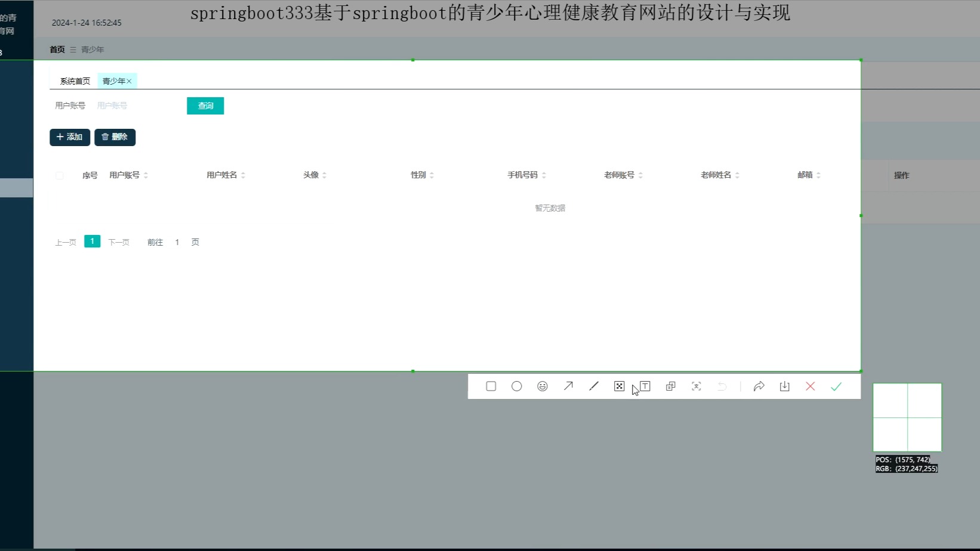
Task: Click the 操作 column header
Action: click(x=902, y=175)
